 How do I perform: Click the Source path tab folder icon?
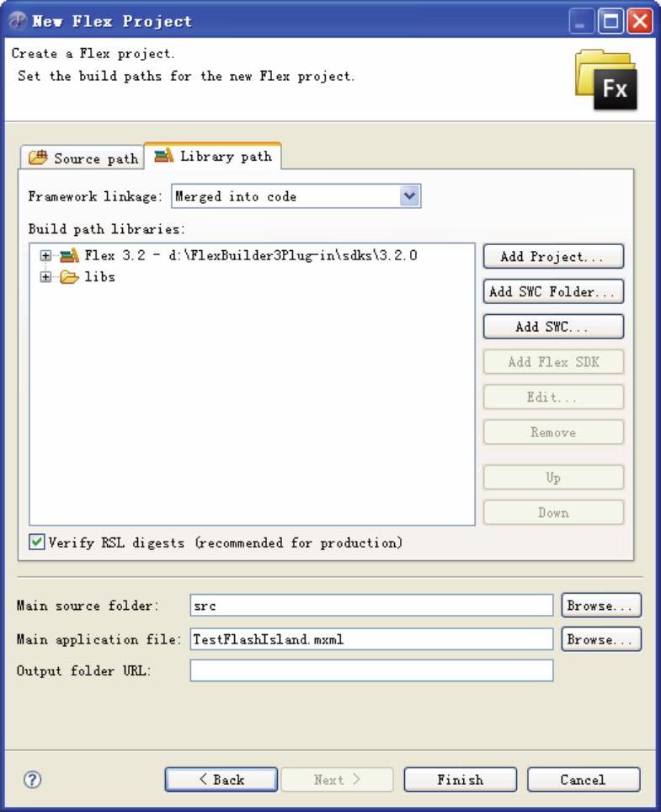click(38, 158)
